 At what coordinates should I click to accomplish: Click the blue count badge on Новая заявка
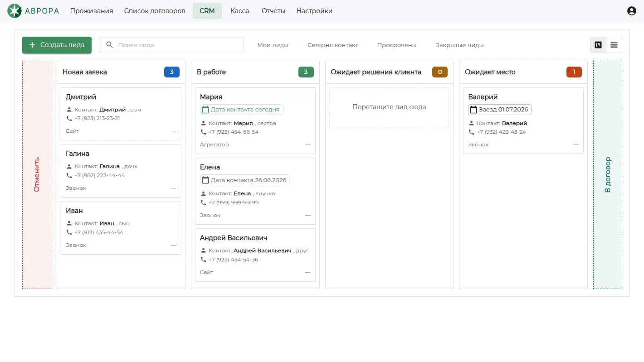[x=172, y=72]
